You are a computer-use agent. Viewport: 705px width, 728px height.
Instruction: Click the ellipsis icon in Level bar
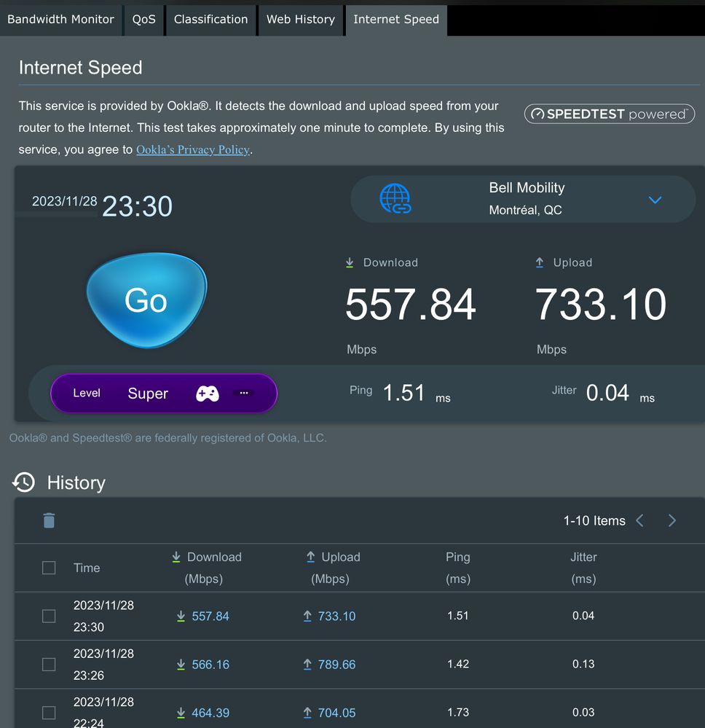coord(244,393)
